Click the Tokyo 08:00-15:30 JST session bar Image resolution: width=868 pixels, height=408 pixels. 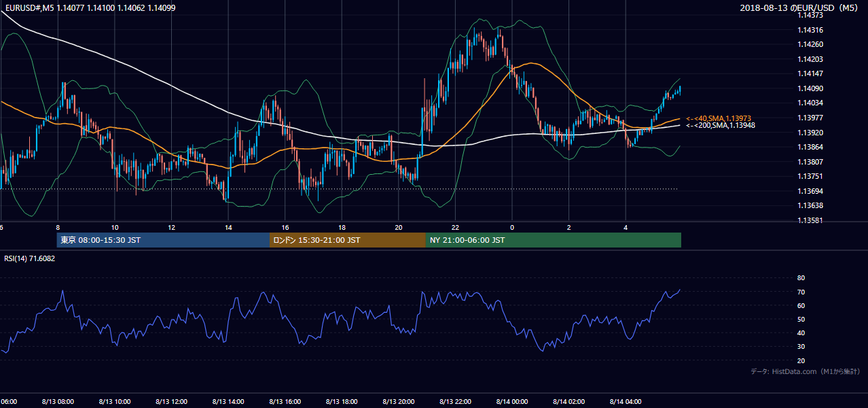(x=164, y=240)
